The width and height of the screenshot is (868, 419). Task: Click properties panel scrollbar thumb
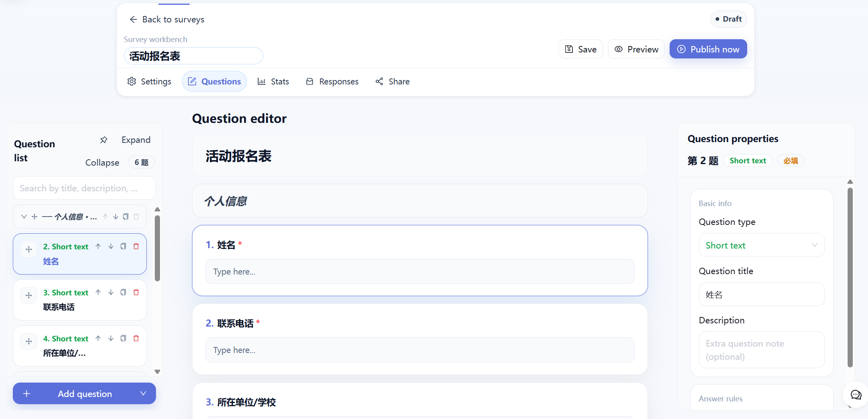(850, 277)
